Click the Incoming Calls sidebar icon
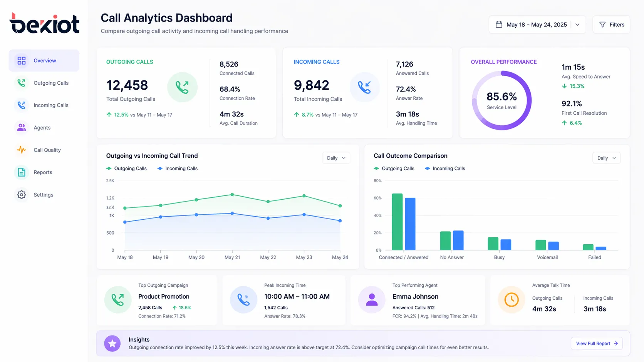This screenshot has width=644, height=362. [x=21, y=105]
